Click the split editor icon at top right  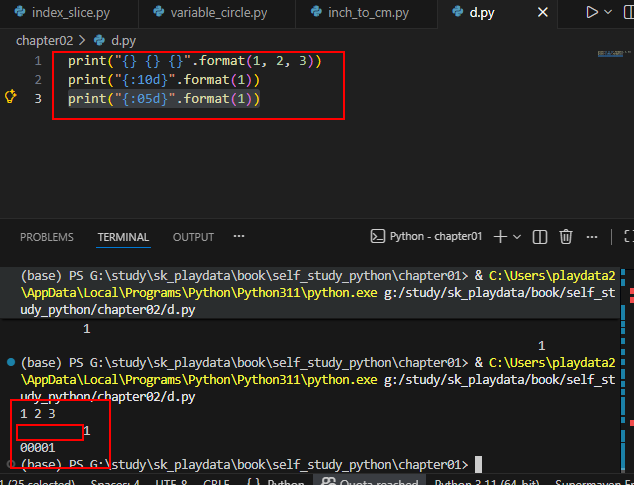pos(629,13)
